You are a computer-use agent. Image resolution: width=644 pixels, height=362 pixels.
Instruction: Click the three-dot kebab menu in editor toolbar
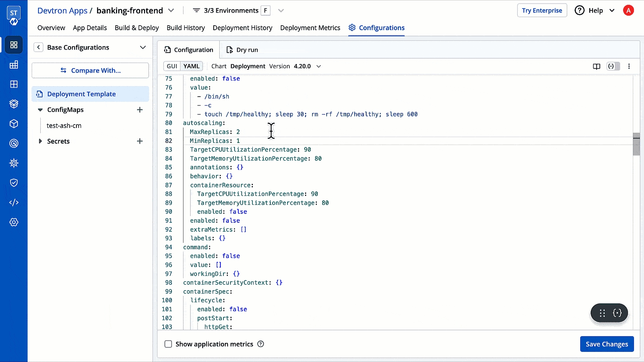[x=629, y=66]
